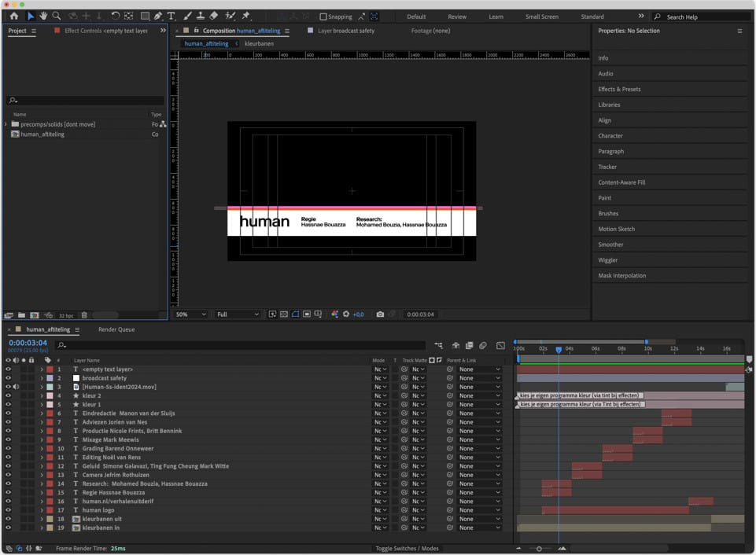
Task: Take a snapshot with camera icon
Action: coord(380,314)
